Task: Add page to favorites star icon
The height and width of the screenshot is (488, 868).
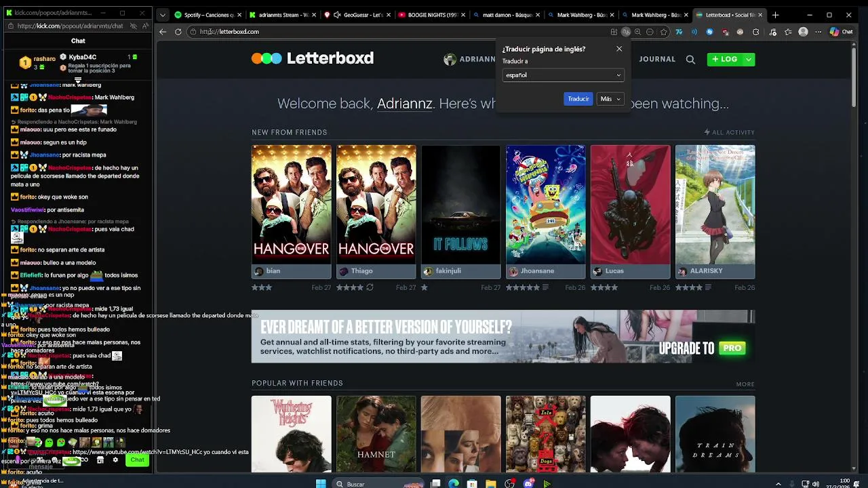Action: click(x=663, y=32)
